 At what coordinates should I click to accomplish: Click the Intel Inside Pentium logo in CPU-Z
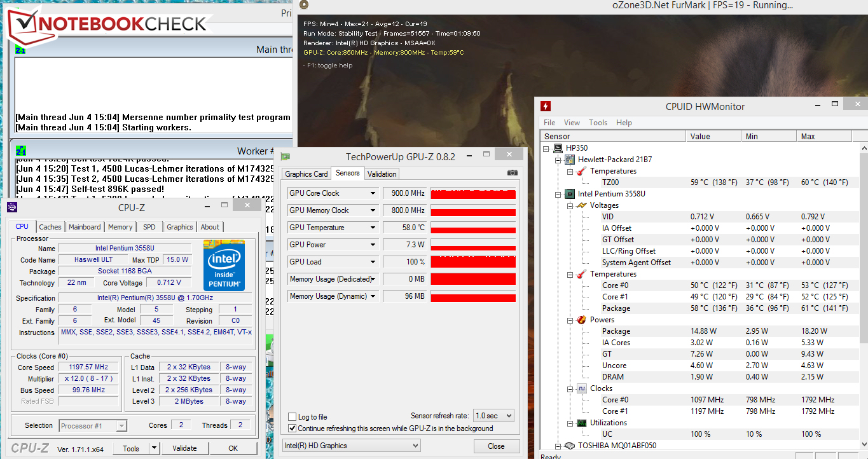224,265
